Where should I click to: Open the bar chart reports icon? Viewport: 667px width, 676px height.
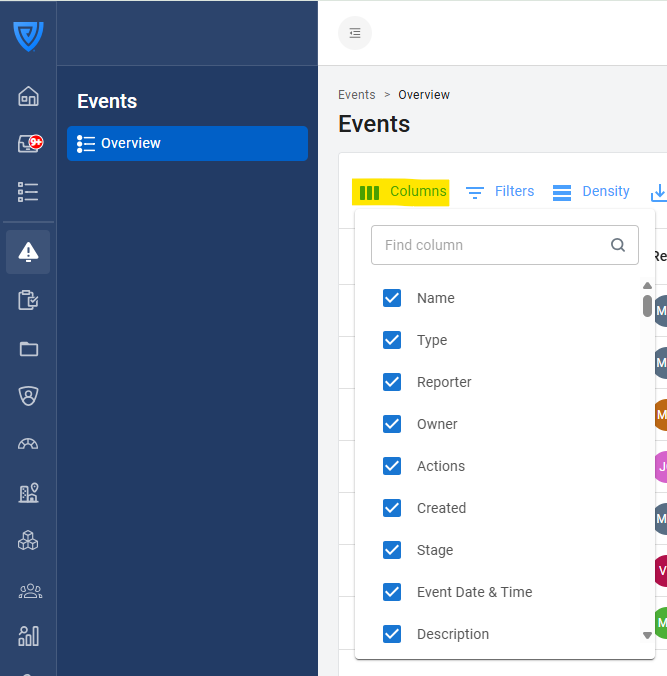click(28, 636)
